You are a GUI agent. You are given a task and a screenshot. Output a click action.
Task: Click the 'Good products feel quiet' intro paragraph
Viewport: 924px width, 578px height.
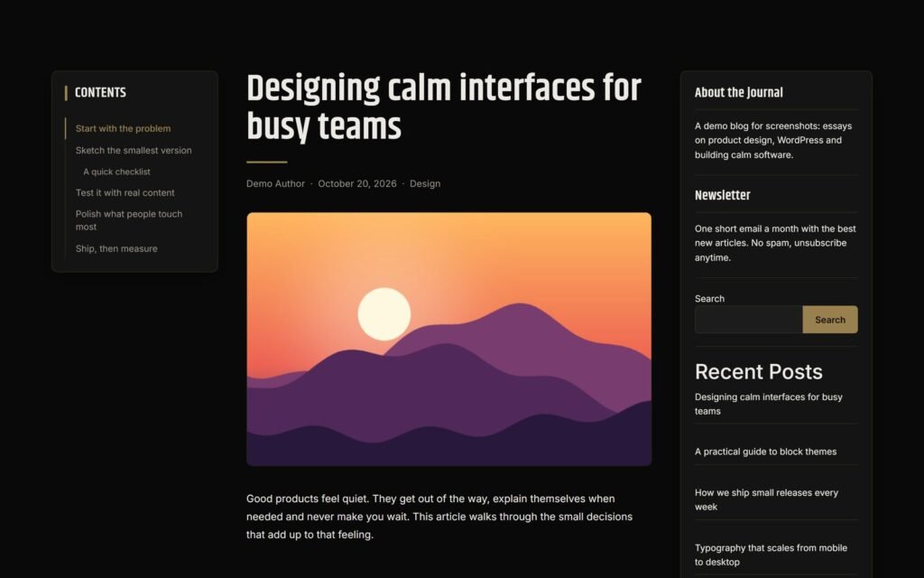pos(439,517)
